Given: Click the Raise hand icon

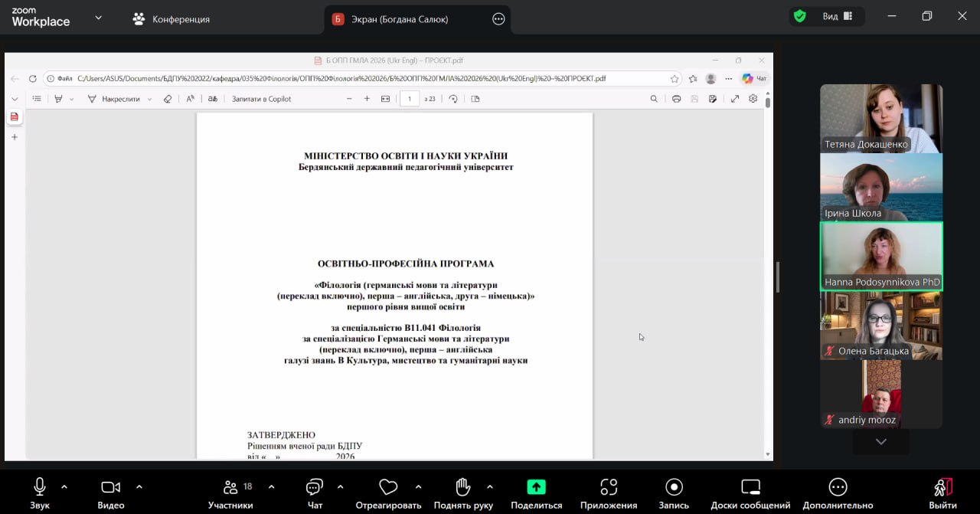Looking at the screenshot, I should (462, 487).
